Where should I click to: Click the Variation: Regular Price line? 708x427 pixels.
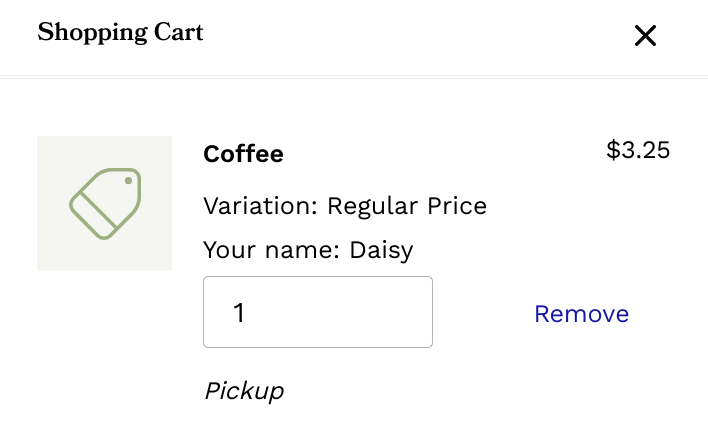(x=344, y=207)
